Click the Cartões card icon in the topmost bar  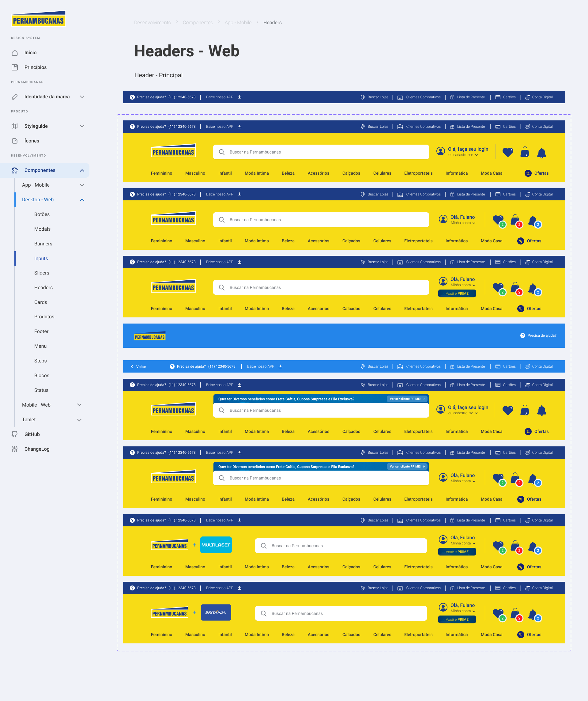498,97
